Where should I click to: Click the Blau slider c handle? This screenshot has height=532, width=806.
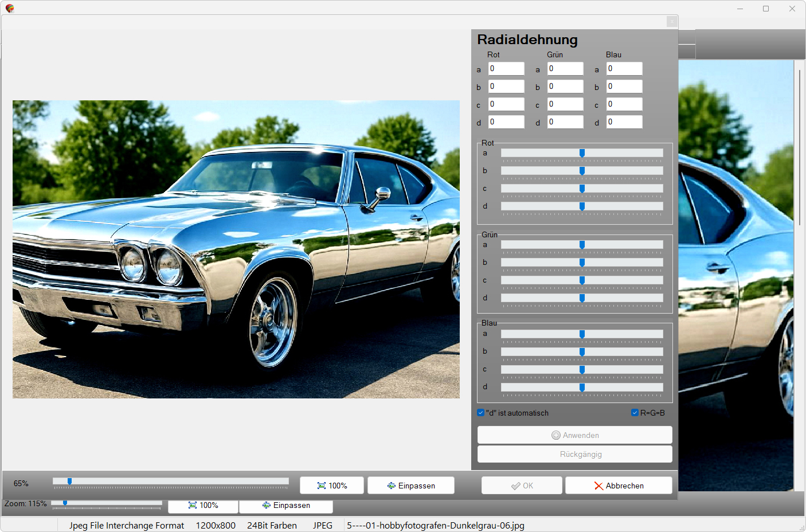[582, 370]
